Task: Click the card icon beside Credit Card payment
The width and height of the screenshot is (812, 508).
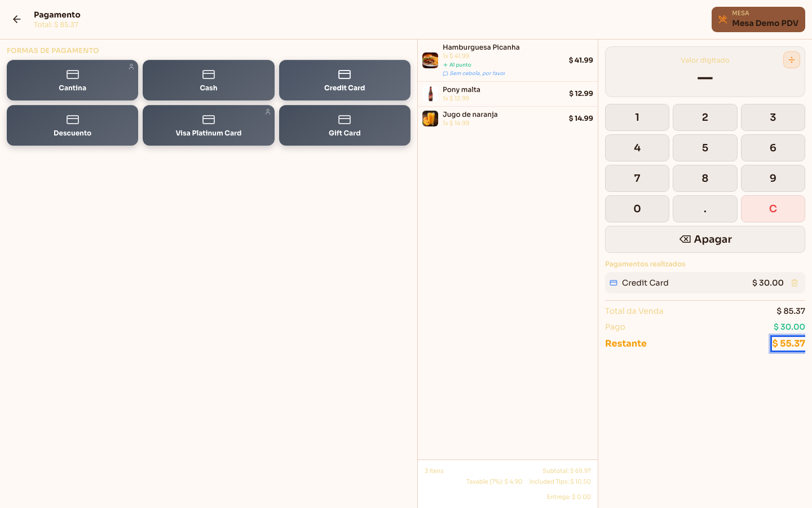Action: [614, 283]
